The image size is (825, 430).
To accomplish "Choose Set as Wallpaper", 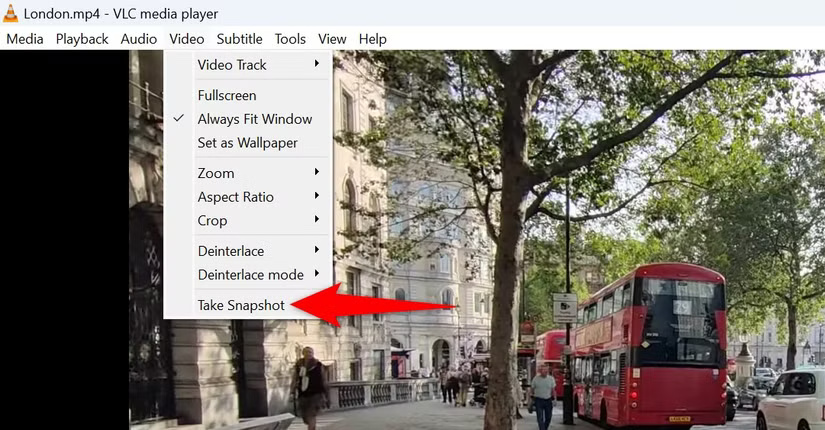I will 248,143.
